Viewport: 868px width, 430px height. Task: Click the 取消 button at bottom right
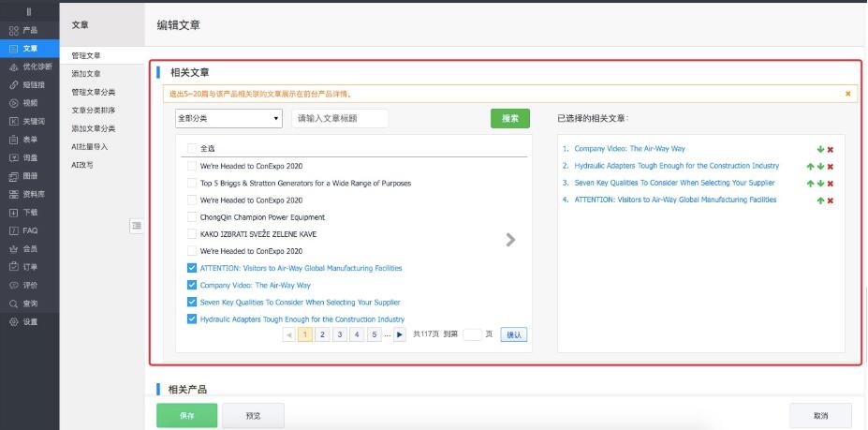(820, 415)
